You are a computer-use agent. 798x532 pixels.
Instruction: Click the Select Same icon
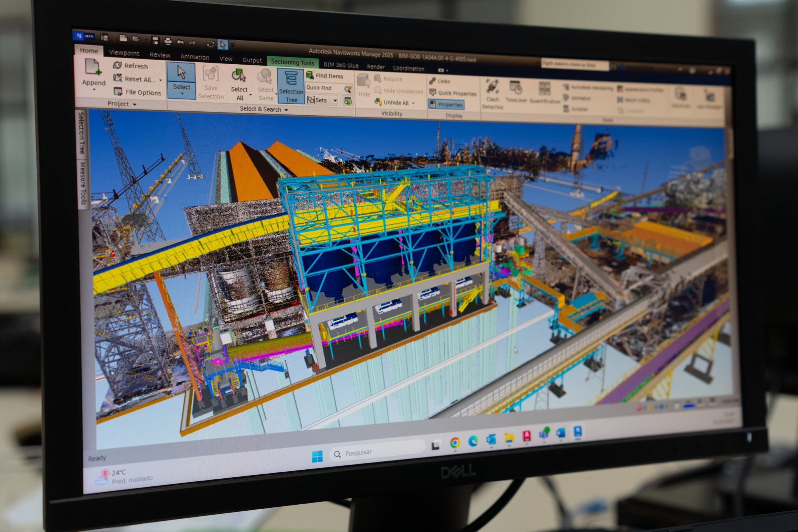(265, 76)
